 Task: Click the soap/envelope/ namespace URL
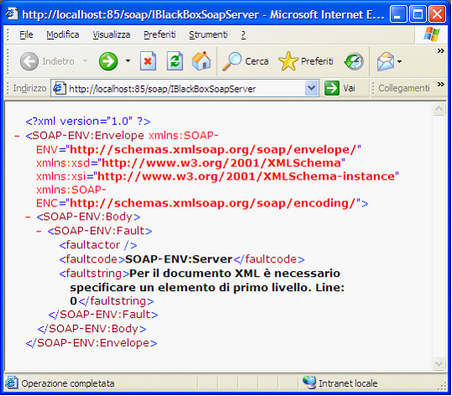click(213, 150)
